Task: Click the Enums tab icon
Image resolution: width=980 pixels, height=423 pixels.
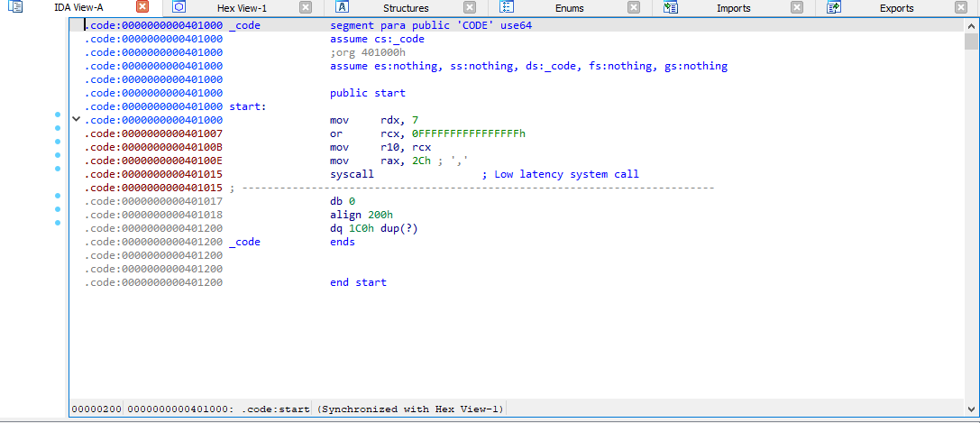Action: pyautogui.click(x=506, y=7)
